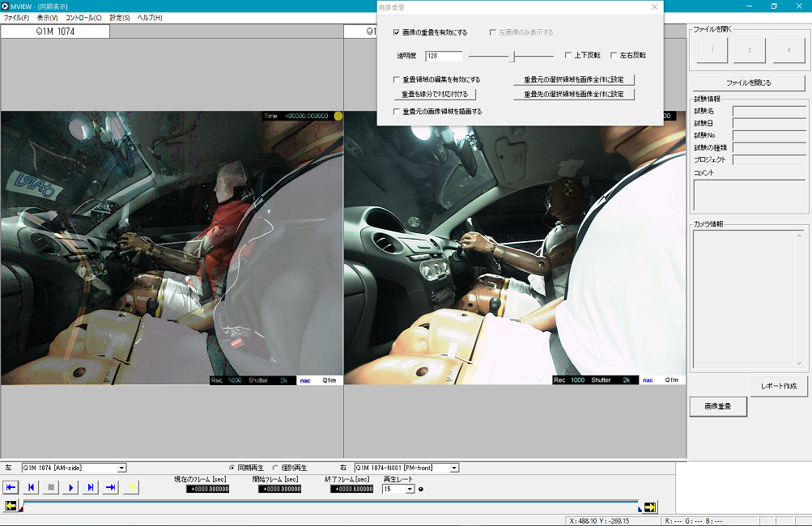Open the コントロール(C) menu
Screen dimensions: 812x526
coord(83,18)
